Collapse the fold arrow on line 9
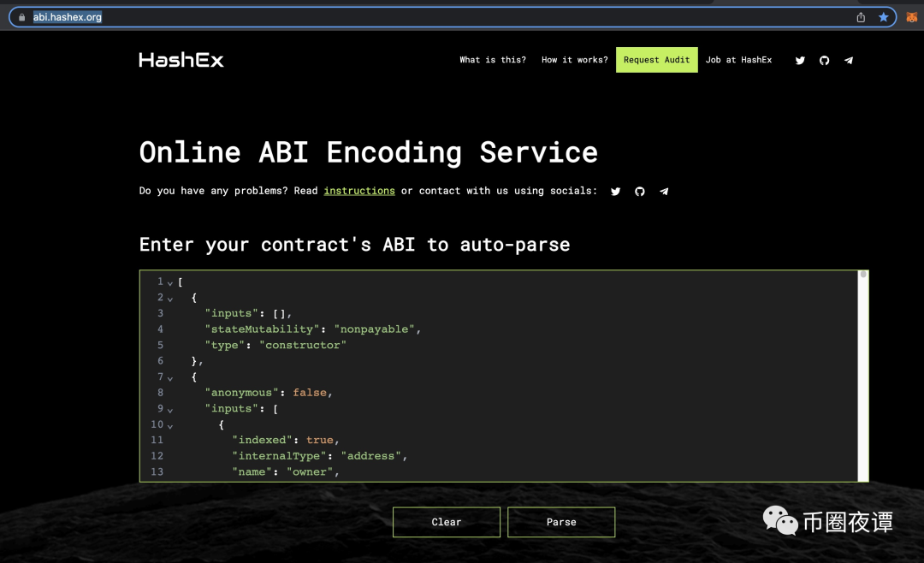924x563 pixels. [169, 410]
